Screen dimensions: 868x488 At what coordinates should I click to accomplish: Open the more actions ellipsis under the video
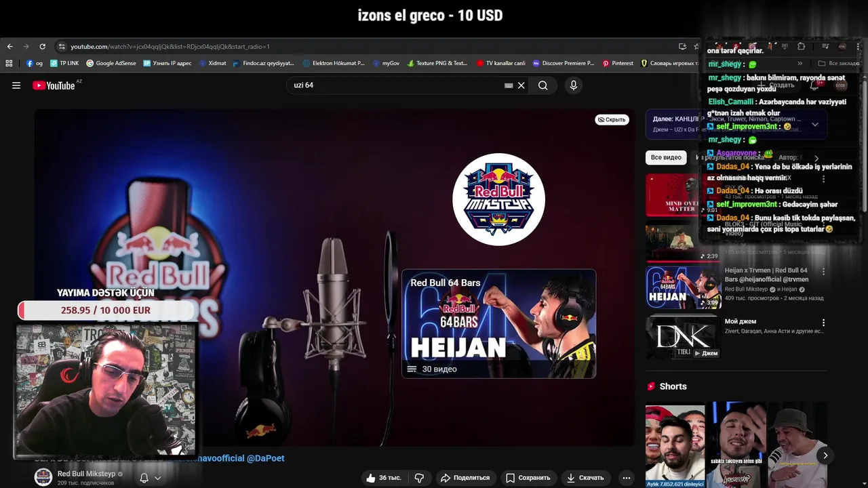pos(627,478)
